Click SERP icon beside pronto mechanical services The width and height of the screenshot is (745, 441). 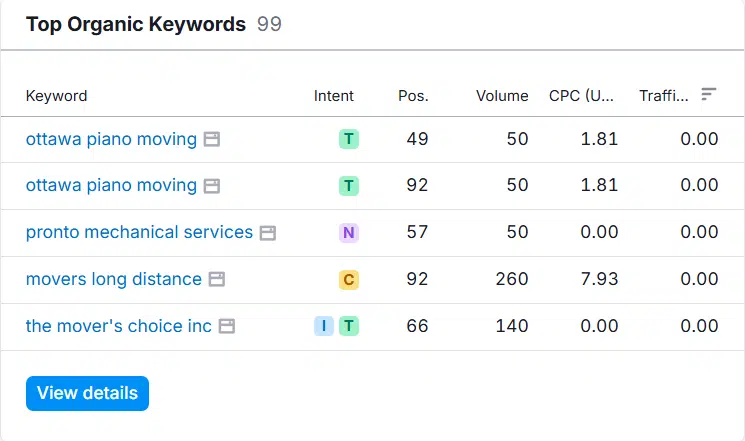click(268, 233)
